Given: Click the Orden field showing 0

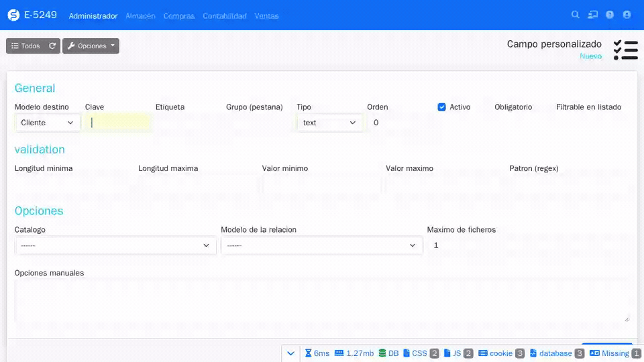Looking at the screenshot, I should 400,123.
